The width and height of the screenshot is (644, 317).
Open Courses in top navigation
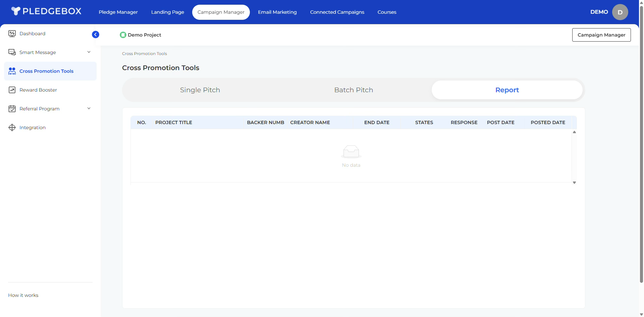[x=387, y=12]
